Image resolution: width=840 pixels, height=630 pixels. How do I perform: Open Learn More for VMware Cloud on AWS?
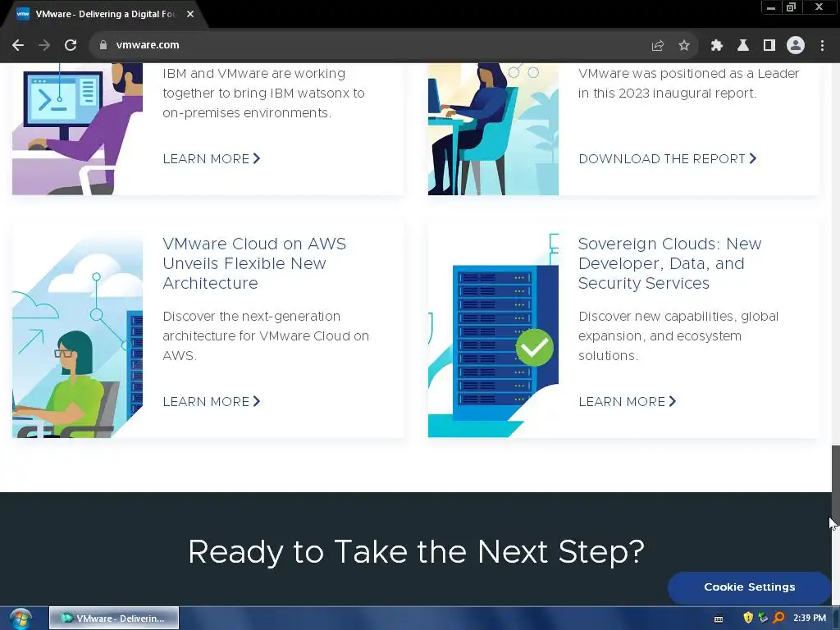tap(211, 401)
